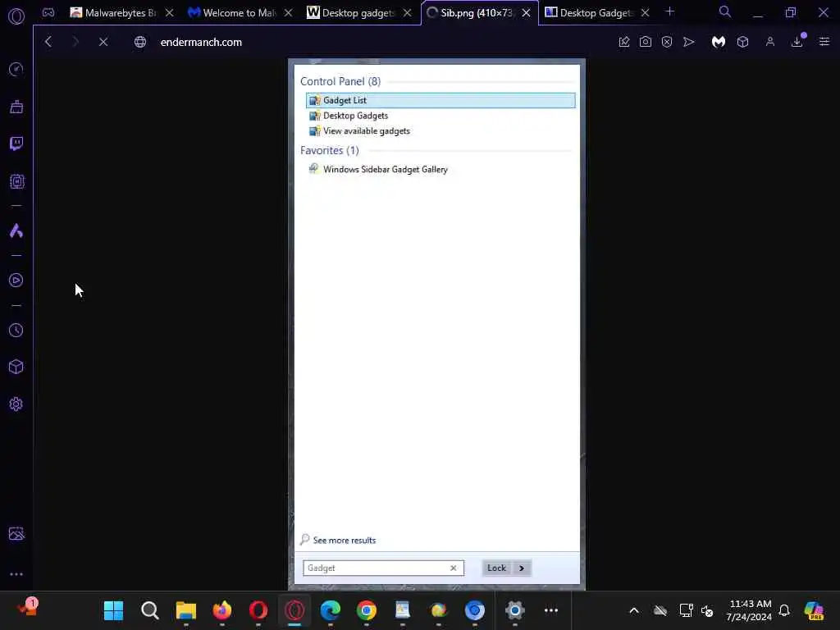Close the Malwarebytes Browser tab
The width and height of the screenshot is (840, 630).
(169, 13)
